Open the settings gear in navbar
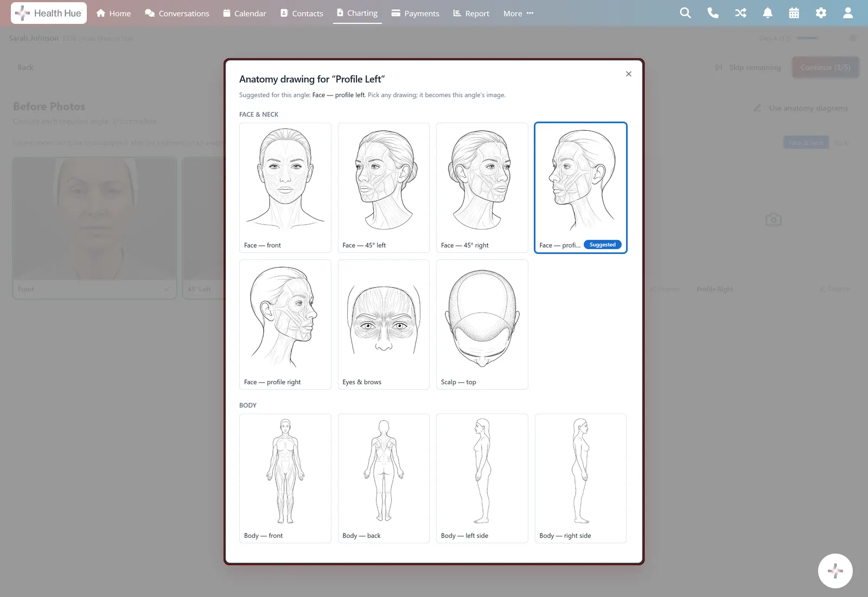Screen dimensions: 868x597 pos(821,13)
